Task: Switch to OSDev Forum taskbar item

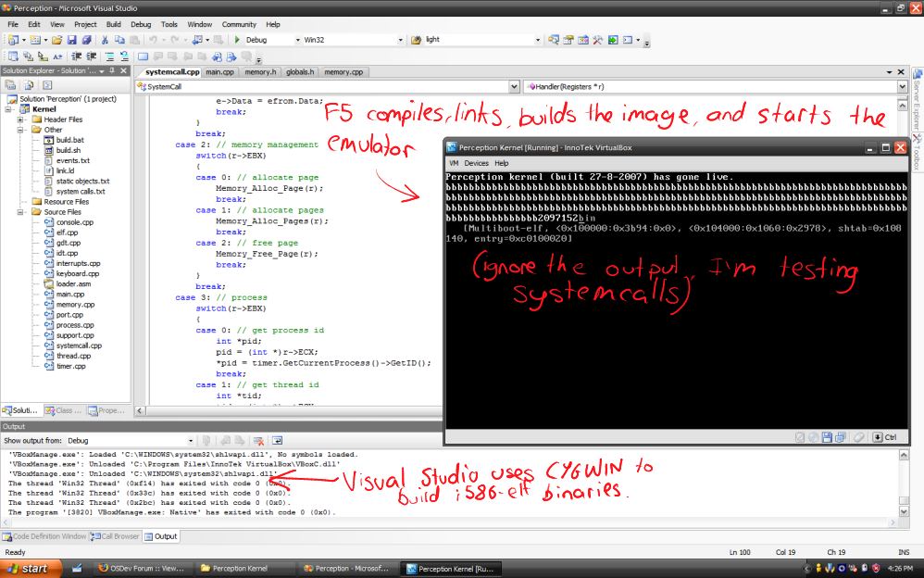Action: tap(142, 569)
